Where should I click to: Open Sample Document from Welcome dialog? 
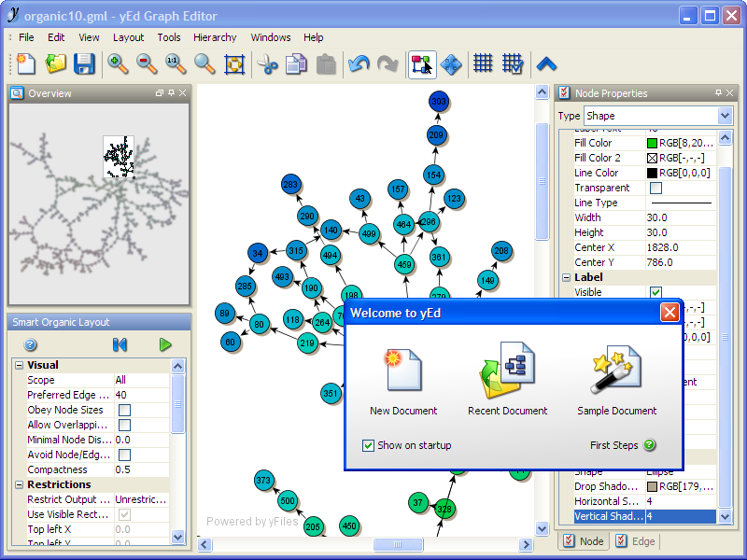[616, 370]
